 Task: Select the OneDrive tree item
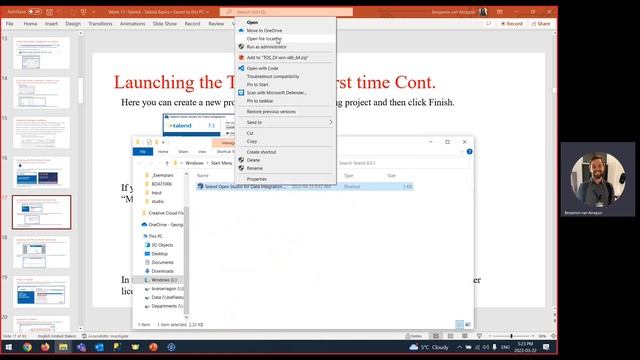pyautogui.click(x=162, y=225)
